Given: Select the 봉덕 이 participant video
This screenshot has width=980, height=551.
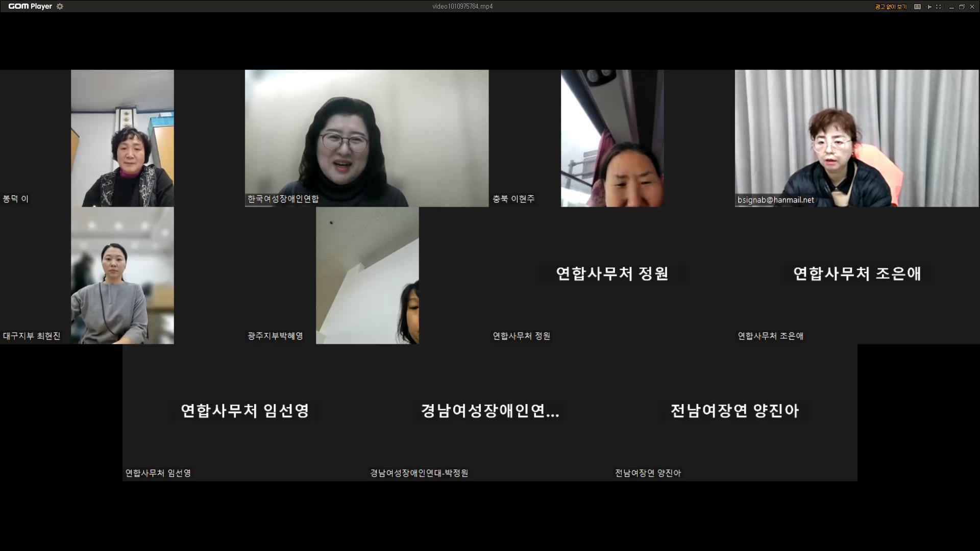Looking at the screenshot, I should (x=122, y=138).
